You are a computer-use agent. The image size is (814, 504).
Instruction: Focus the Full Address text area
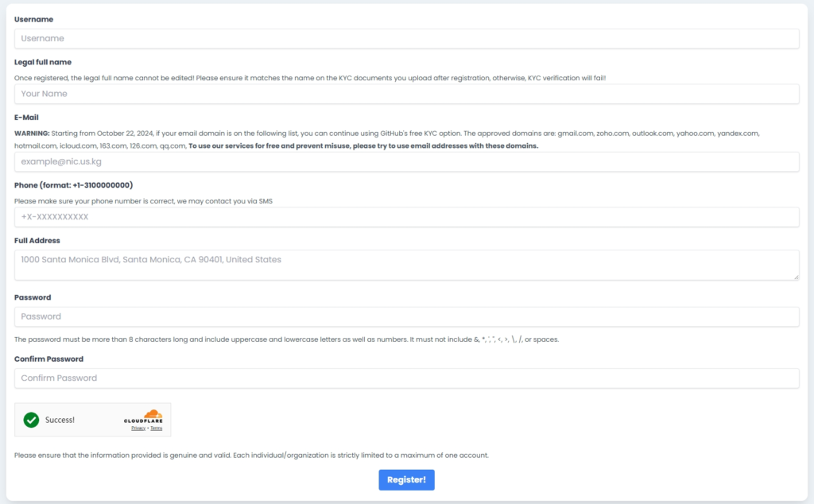pos(406,265)
